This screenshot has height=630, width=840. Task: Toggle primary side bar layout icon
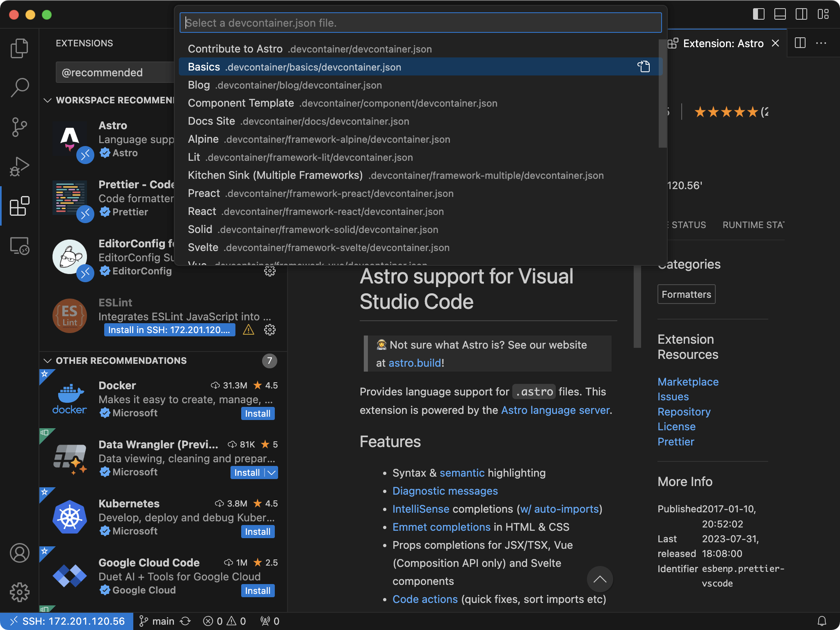point(758,14)
